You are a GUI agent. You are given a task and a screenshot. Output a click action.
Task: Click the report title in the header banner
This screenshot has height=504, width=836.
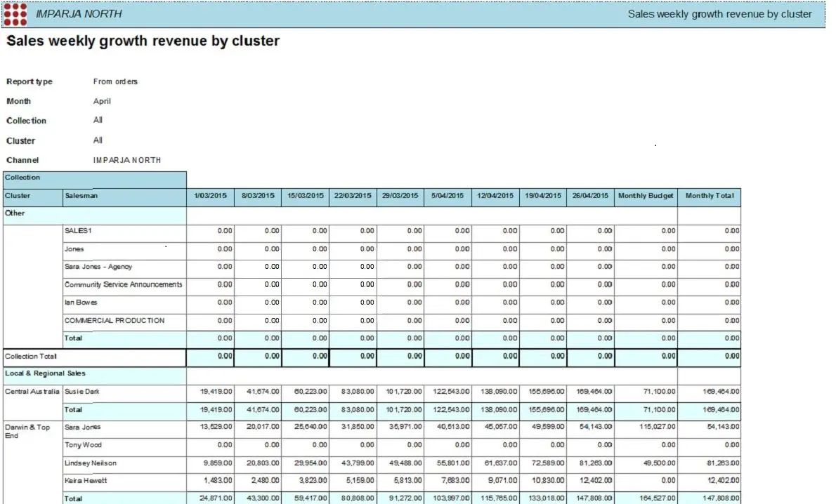pyautogui.click(x=719, y=14)
